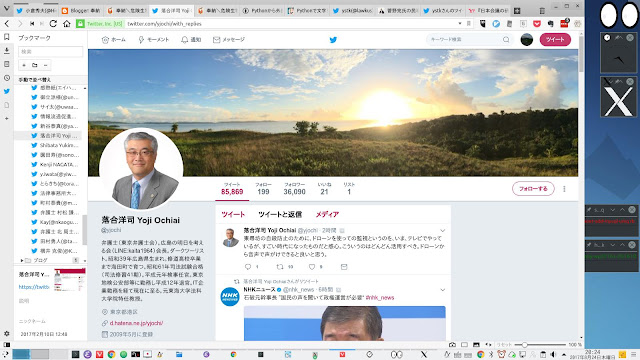Open the Vivaldi menu button
This screenshot has height=360, width=640.
pos(6,9)
